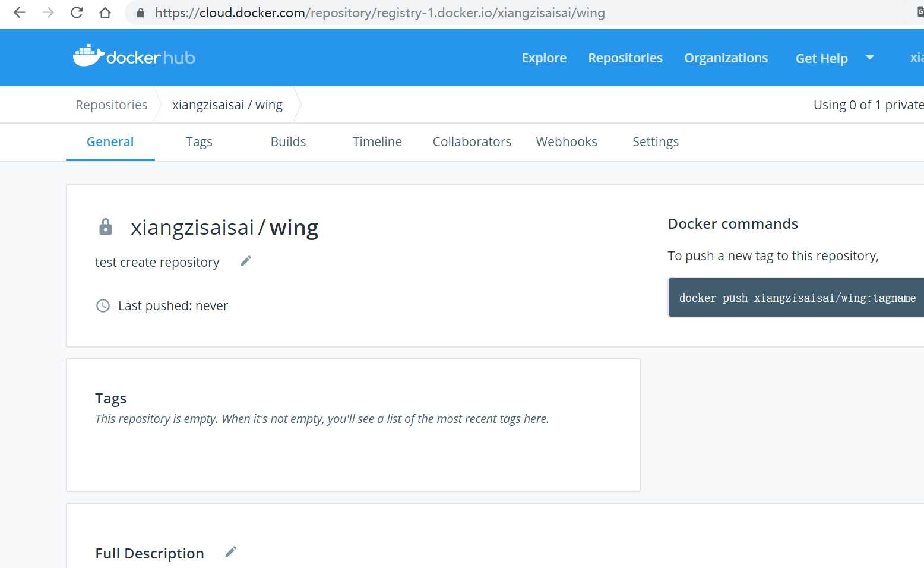924x568 pixels.
Task: Edit the short description pencil icon
Action: click(x=246, y=261)
